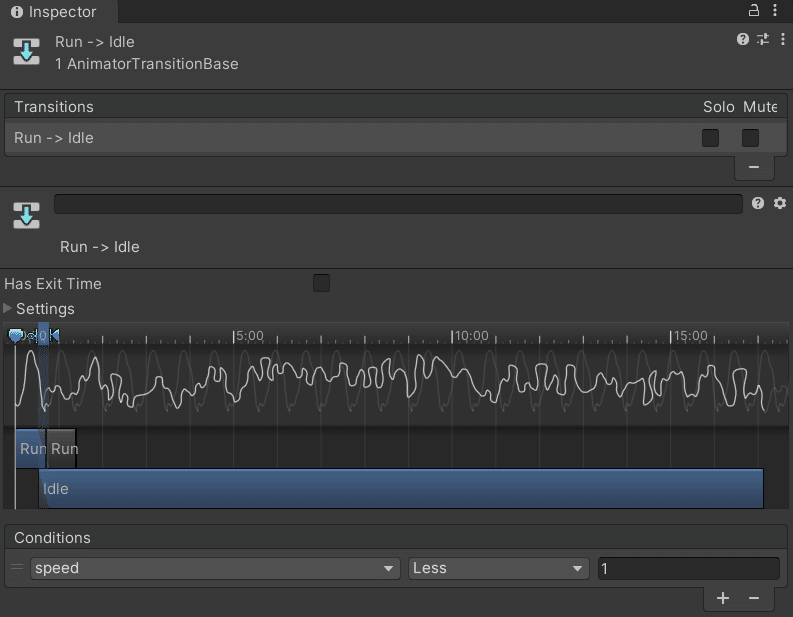Click the Conditions section header

point(395,537)
